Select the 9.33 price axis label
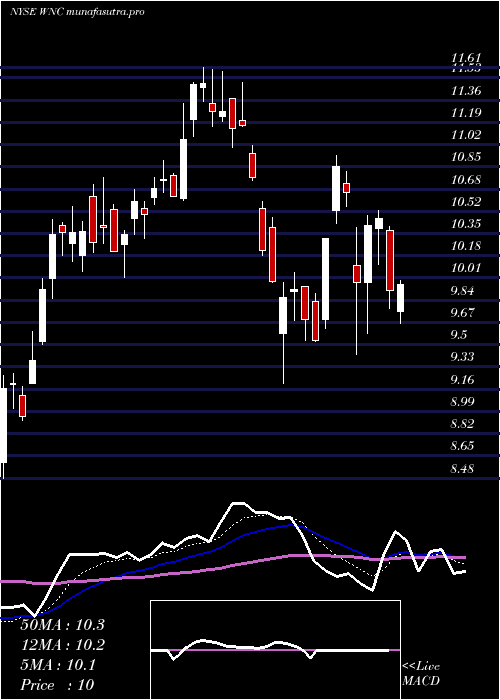This screenshot has width=500, height=700. coord(462,357)
